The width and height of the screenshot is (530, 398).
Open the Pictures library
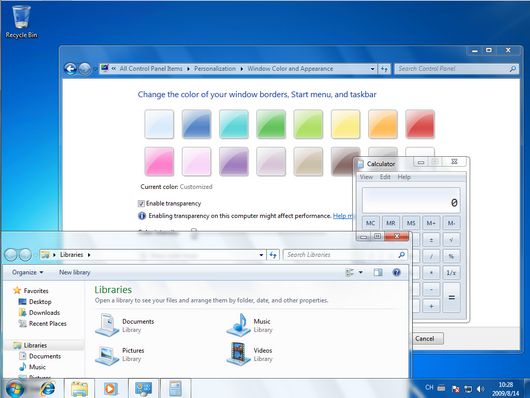tap(120, 354)
